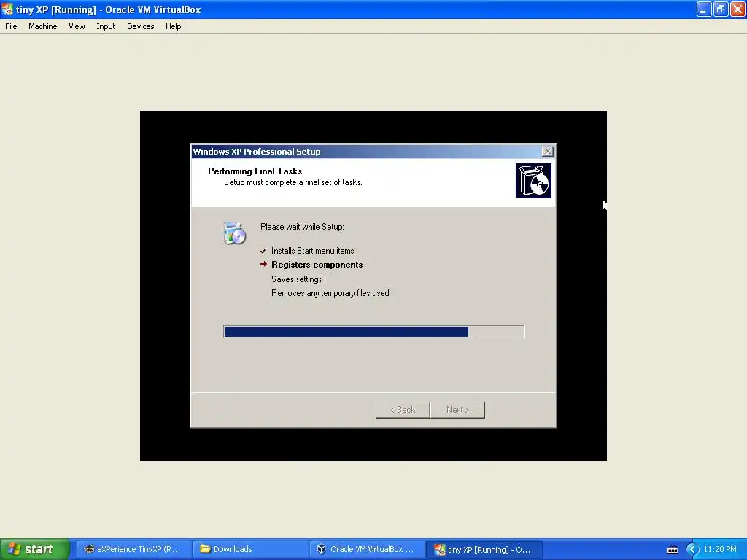Click the tiny XP [Running] taskbar button
Screen dimensions: 747x560
click(484, 549)
